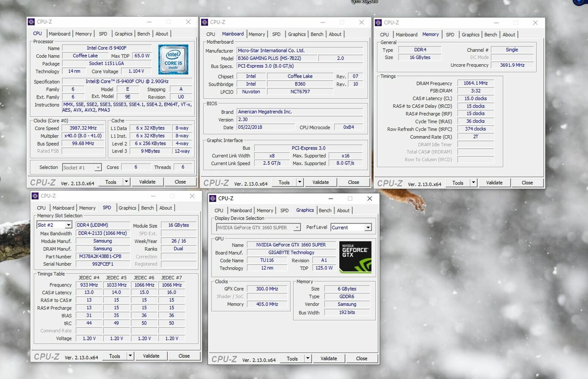Click Close button in the motherboard window
Screen dimensions: 588x379
(x=353, y=182)
